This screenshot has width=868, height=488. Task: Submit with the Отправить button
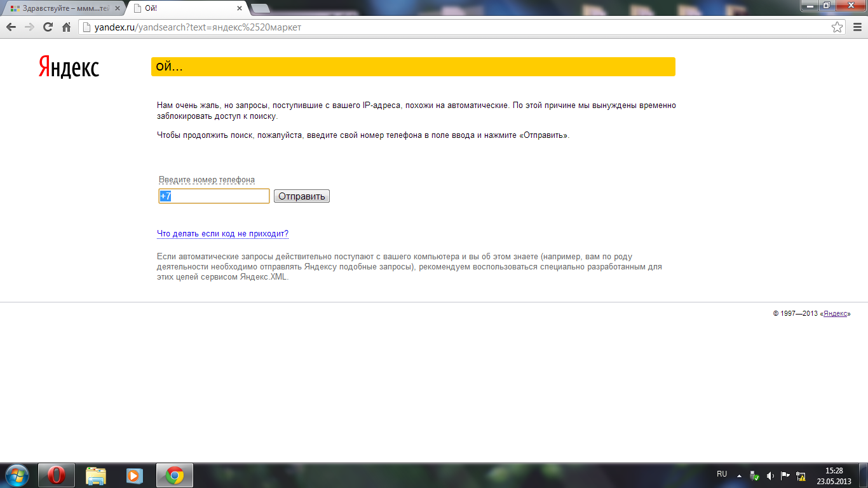302,196
